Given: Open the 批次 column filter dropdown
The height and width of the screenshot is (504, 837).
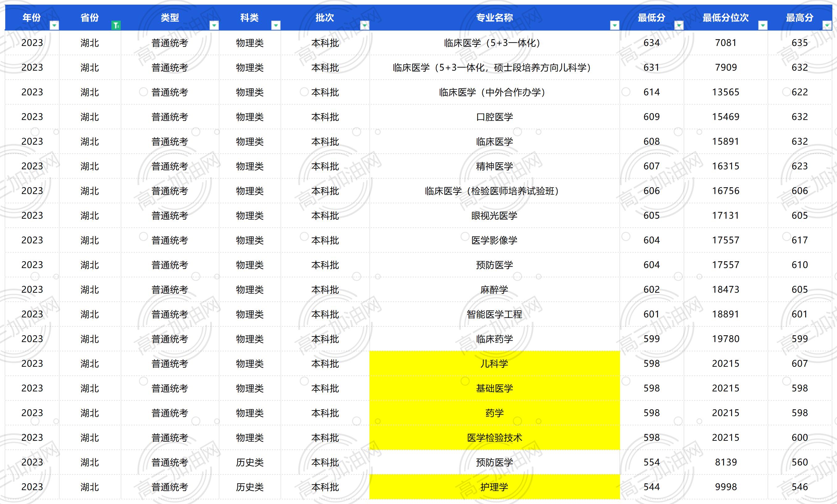Looking at the screenshot, I should tap(364, 26).
